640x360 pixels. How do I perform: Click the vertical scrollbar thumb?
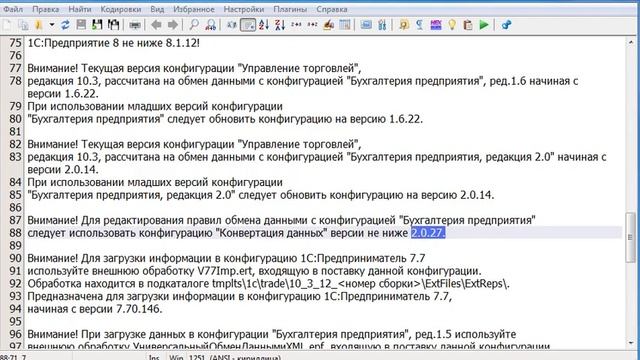coord(631,237)
